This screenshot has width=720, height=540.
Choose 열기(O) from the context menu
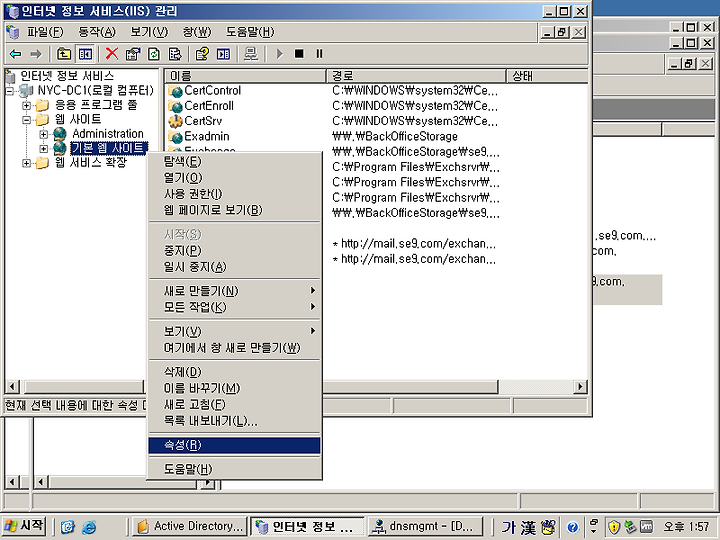[235, 178]
